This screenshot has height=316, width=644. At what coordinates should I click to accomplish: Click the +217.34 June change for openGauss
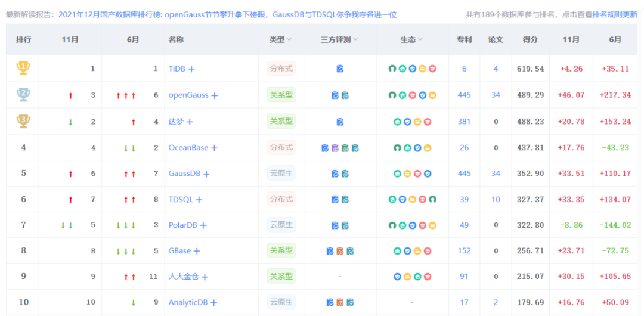click(615, 95)
